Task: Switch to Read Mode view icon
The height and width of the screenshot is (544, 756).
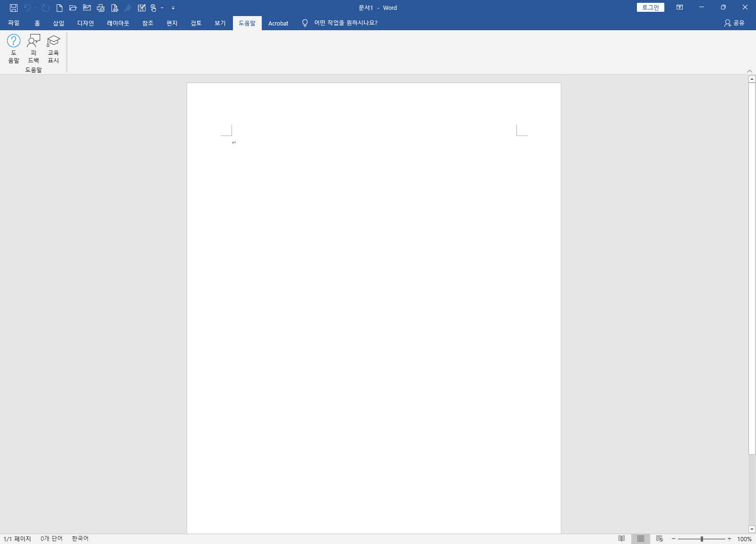Action: tap(622, 539)
